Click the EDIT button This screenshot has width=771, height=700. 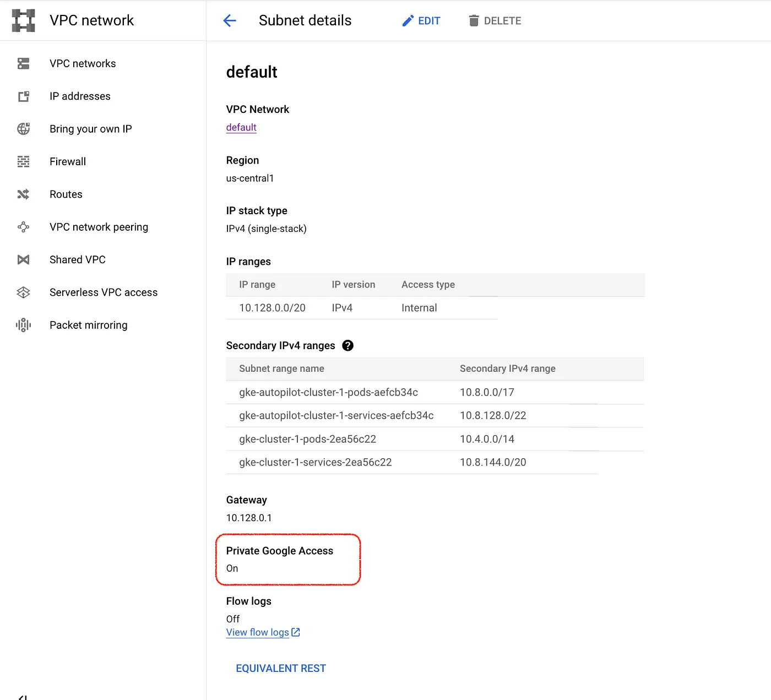click(x=421, y=21)
